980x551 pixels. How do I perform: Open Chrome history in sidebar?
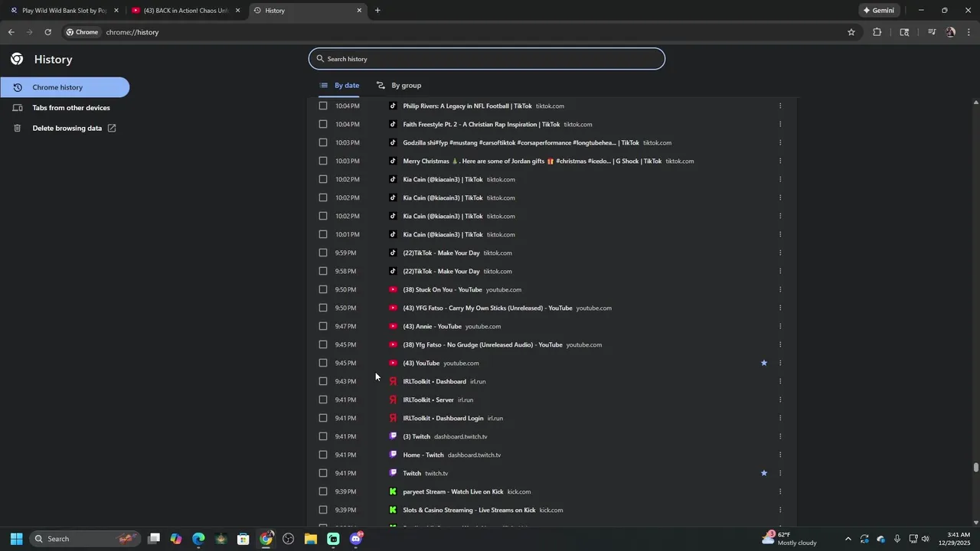tap(64, 87)
